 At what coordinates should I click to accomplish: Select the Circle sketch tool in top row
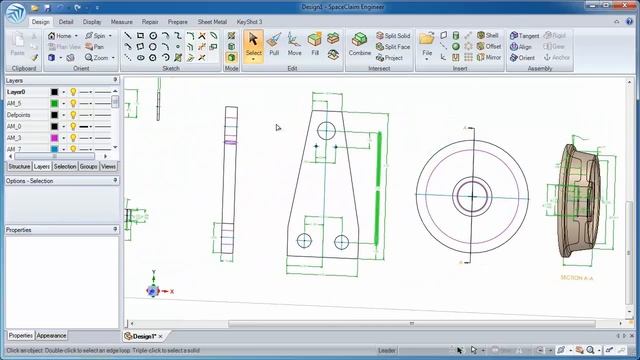[153, 36]
